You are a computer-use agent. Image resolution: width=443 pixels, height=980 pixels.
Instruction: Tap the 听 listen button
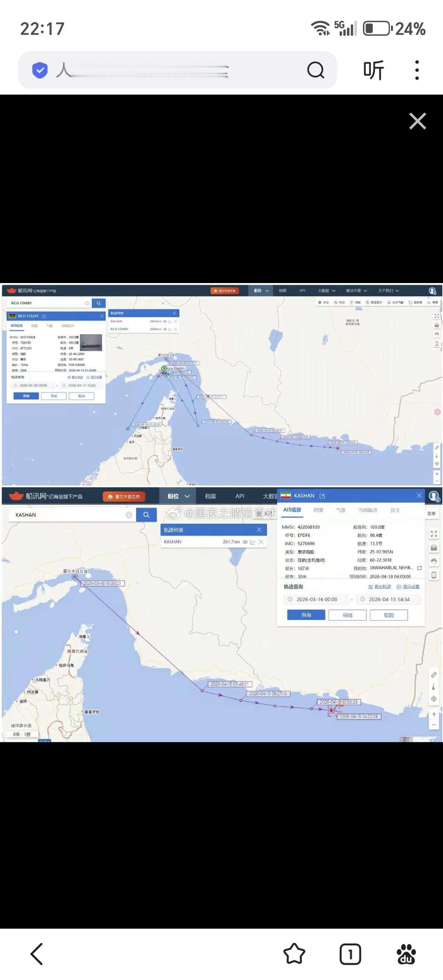[374, 70]
